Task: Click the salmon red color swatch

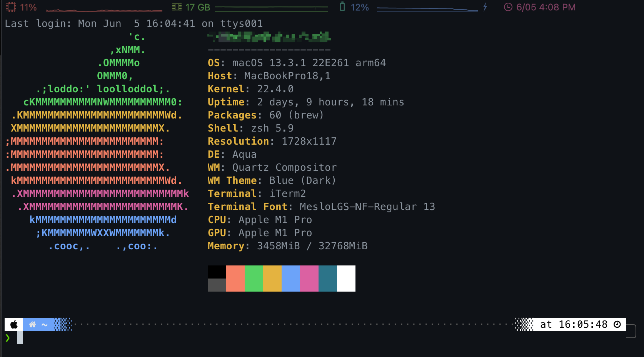Action: click(235, 279)
